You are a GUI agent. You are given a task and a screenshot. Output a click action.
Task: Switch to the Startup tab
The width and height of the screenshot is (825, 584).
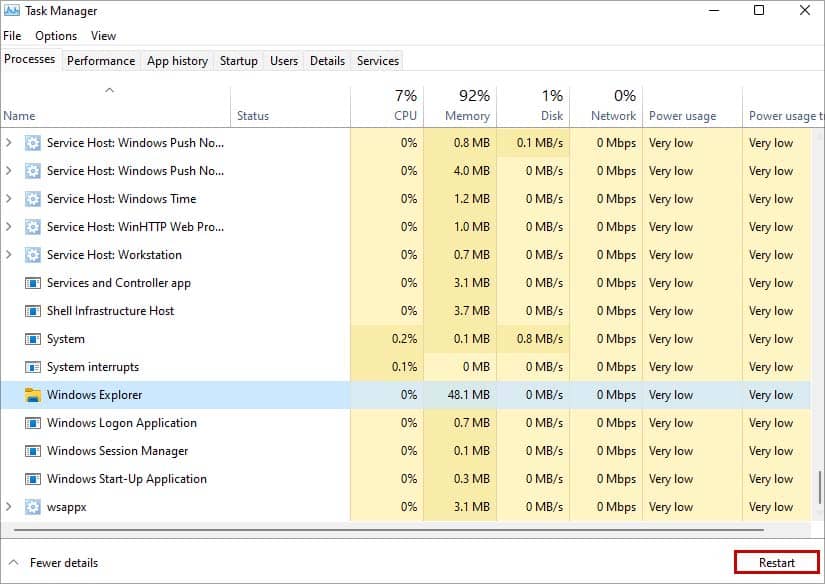tap(238, 61)
